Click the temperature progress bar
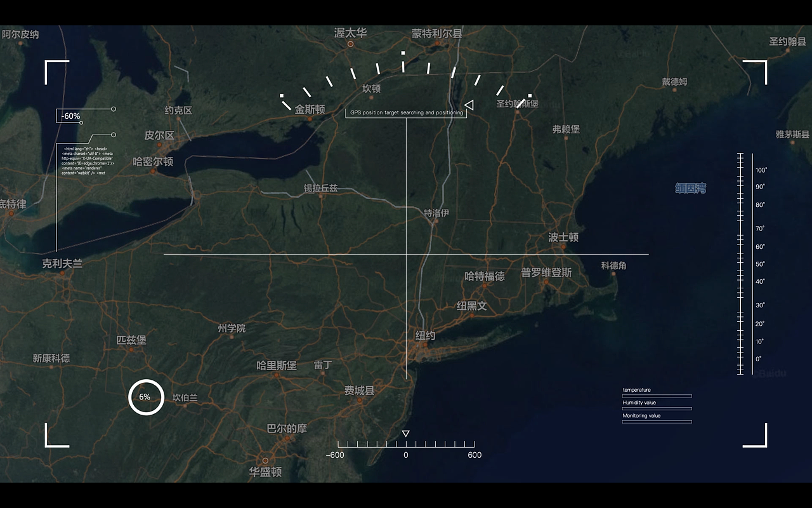The height and width of the screenshot is (508, 812). (657, 396)
